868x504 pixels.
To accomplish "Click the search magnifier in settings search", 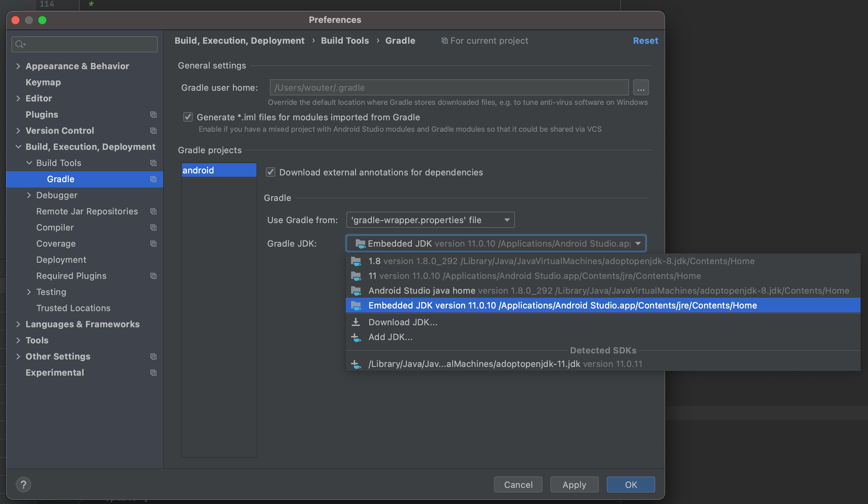I will click(x=19, y=44).
